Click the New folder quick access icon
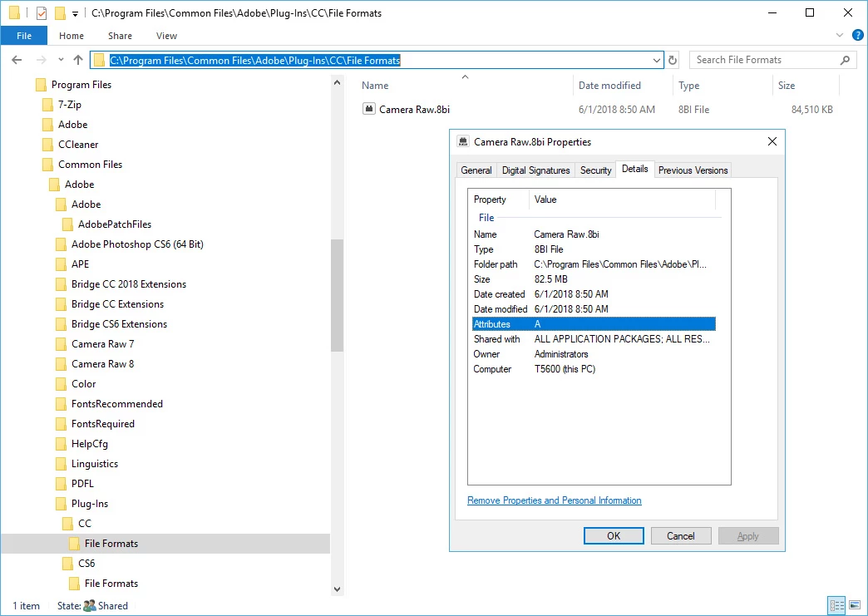The height and width of the screenshot is (616, 868). (60, 12)
